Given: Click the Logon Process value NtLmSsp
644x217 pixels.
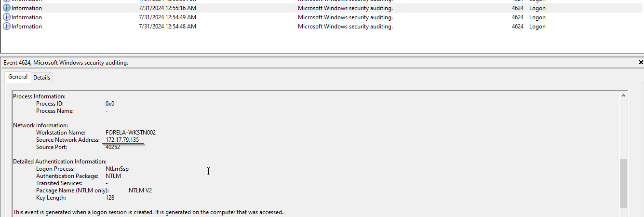Looking at the screenshot, I should click(x=117, y=169).
